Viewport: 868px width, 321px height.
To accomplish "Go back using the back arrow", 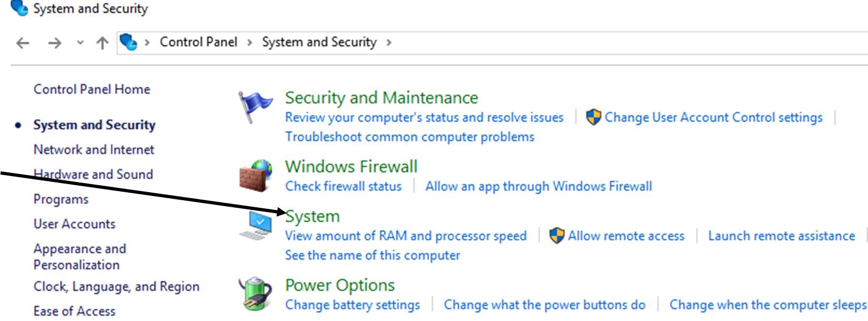I will point(23,42).
